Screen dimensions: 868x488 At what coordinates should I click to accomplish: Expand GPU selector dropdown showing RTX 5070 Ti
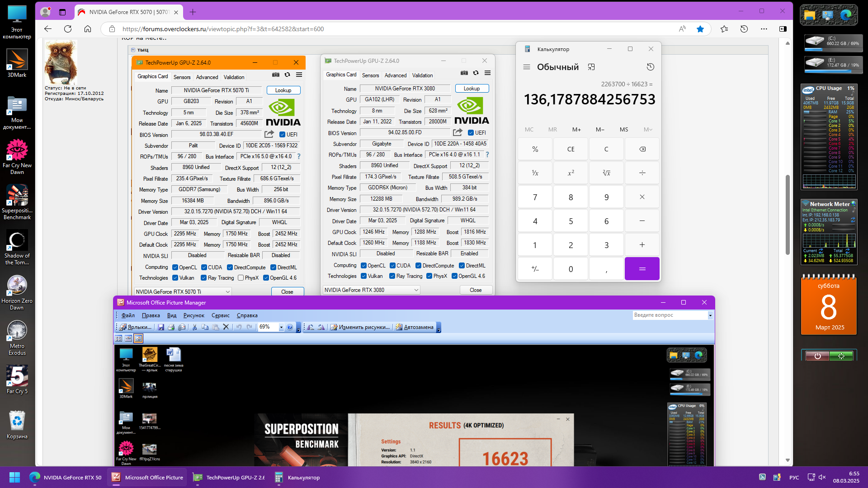pos(227,292)
